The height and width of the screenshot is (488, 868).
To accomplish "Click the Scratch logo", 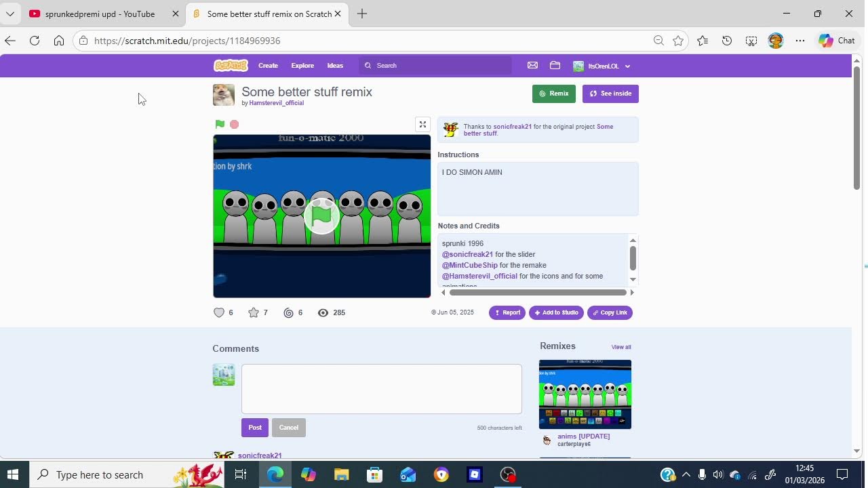I will (x=231, y=66).
